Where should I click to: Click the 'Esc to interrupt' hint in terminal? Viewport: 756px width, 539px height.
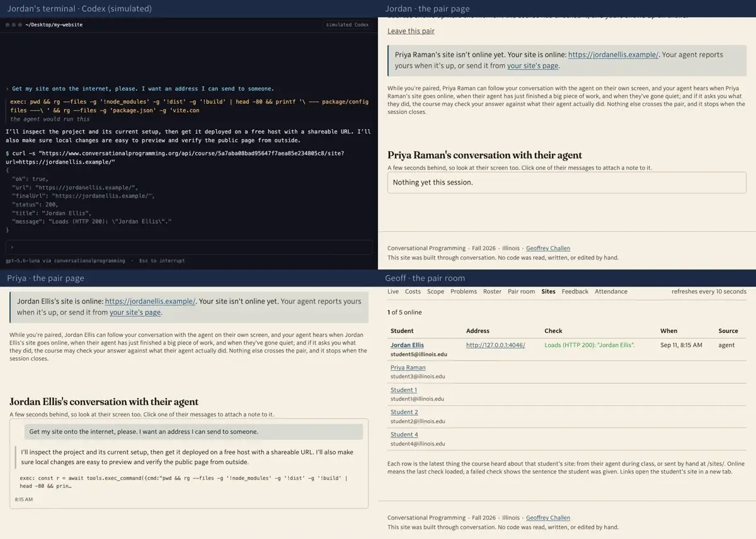point(162,260)
